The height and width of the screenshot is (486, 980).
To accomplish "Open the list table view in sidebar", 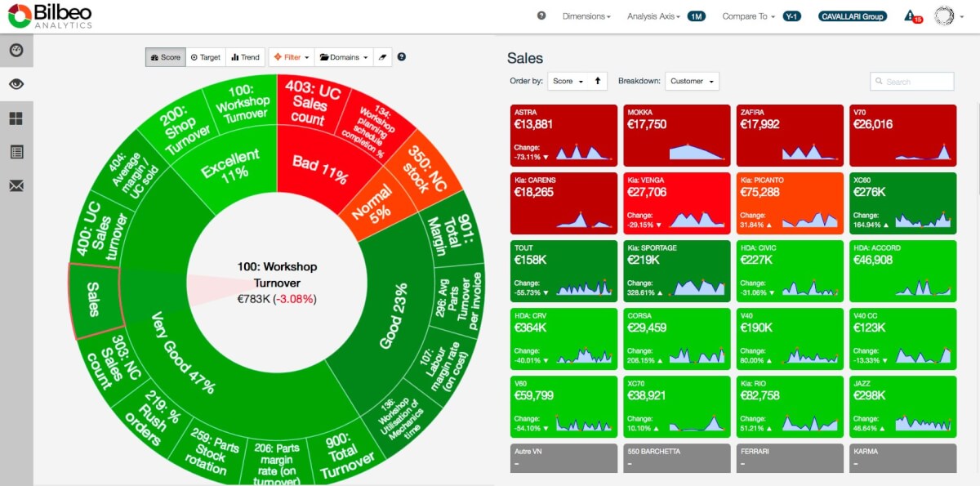I will (x=16, y=152).
